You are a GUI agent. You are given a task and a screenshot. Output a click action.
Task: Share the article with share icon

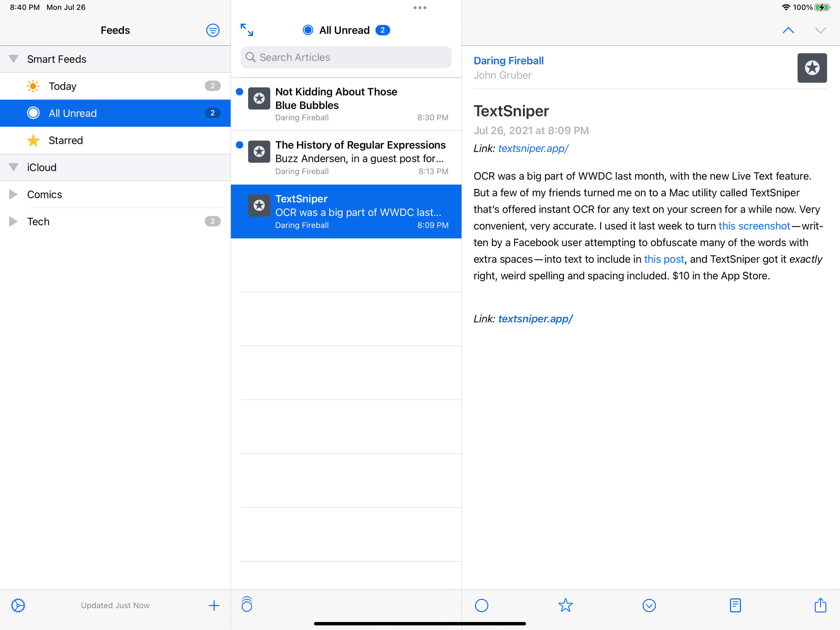(x=820, y=605)
